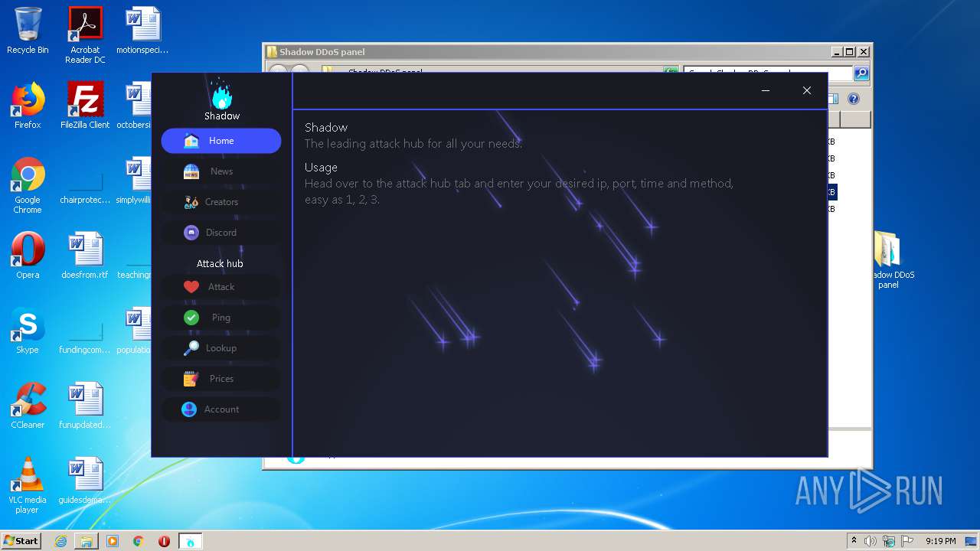Select the funupdated document on desktop
This screenshot has width=980, height=551.
pos(85,406)
